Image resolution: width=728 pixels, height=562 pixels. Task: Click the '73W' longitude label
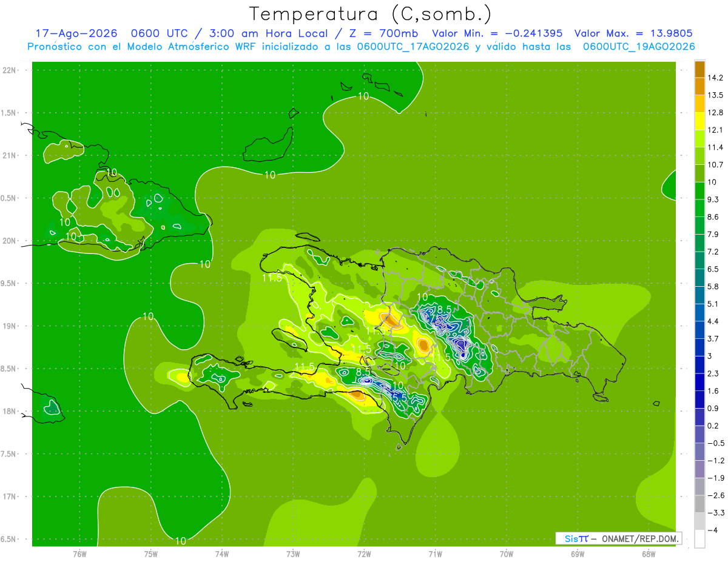pos(293,554)
